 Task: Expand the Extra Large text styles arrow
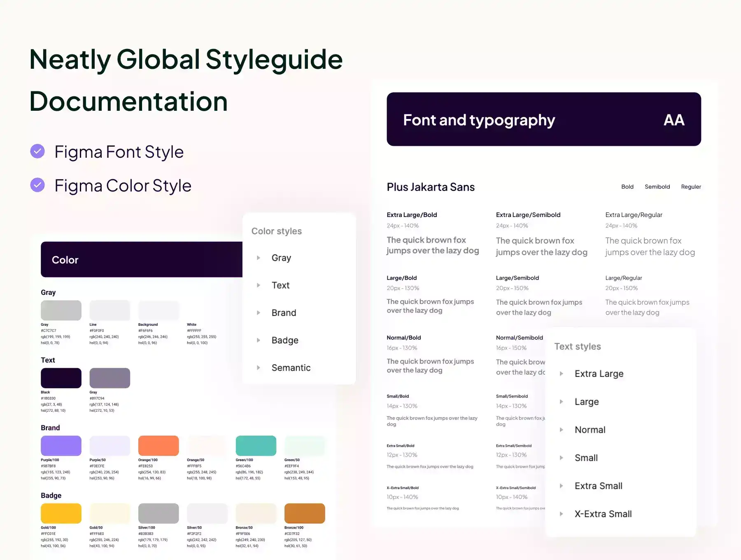point(561,374)
